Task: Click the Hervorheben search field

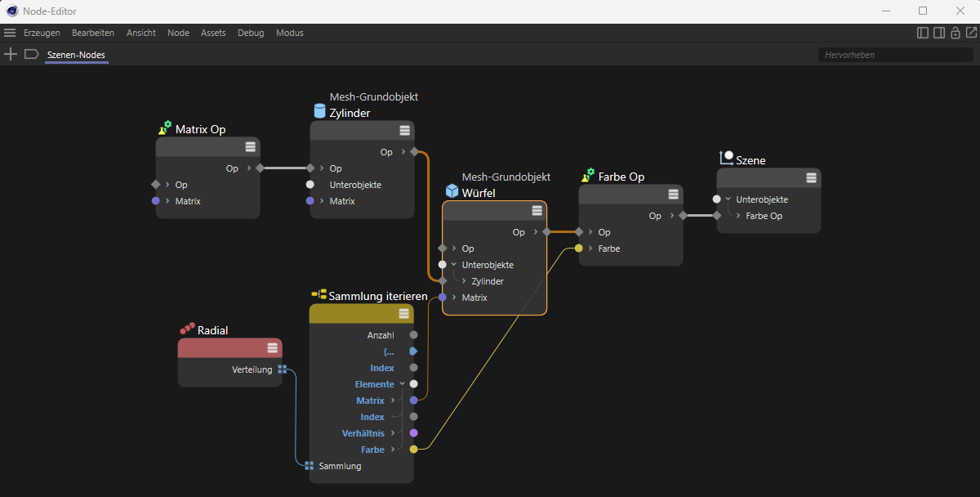Action: pos(895,55)
